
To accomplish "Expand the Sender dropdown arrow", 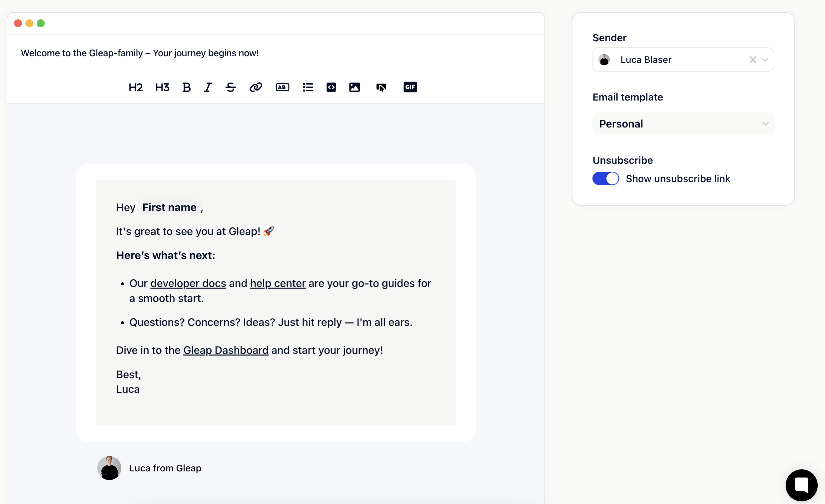I will pyautogui.click(x=765, y=60).
